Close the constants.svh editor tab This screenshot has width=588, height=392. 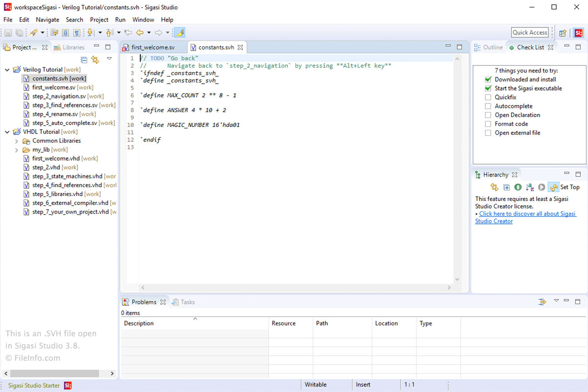coord(241,48)
